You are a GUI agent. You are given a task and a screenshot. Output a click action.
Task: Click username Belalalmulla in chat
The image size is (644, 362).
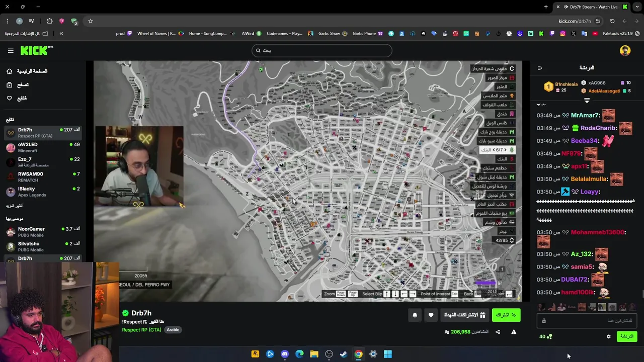tap(589, 179)
